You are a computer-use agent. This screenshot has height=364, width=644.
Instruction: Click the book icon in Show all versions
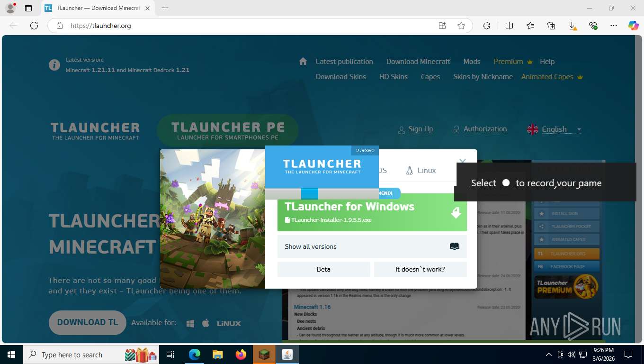pos(455,246)
